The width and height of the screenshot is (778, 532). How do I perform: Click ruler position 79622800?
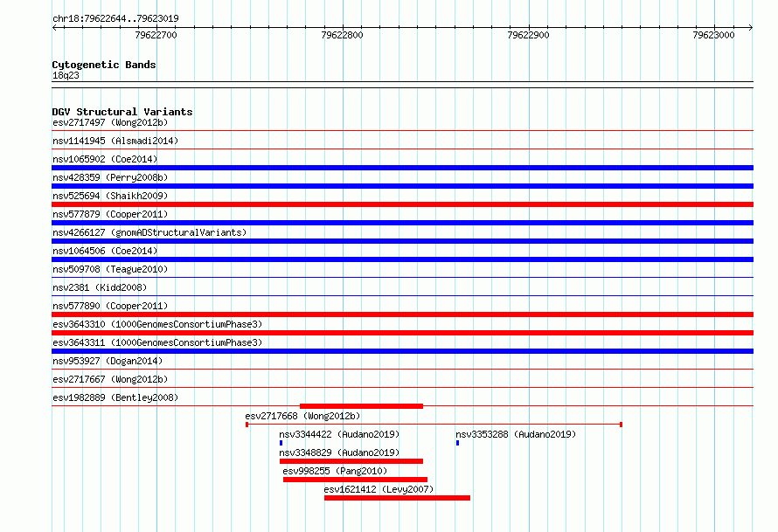(342, 35)
